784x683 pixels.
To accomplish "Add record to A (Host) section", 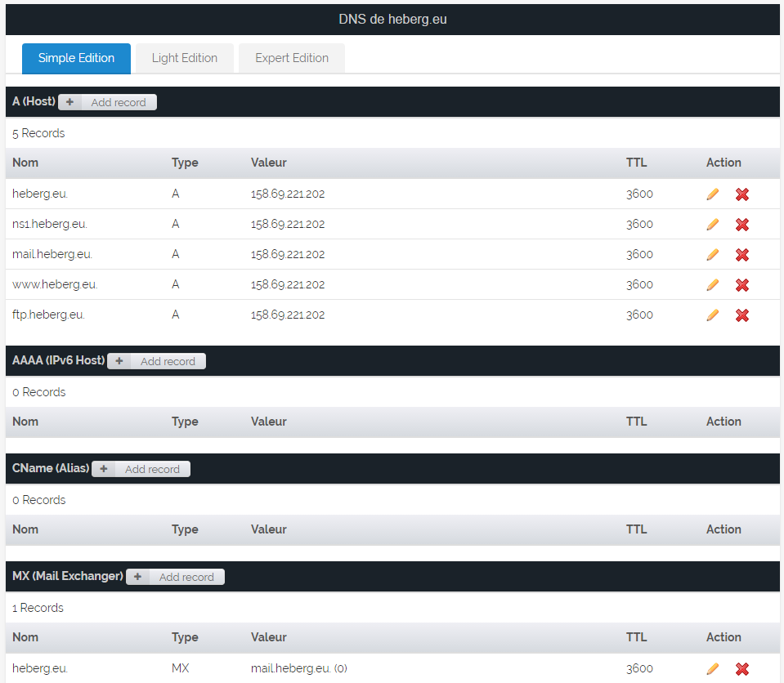I will point(108,102).
